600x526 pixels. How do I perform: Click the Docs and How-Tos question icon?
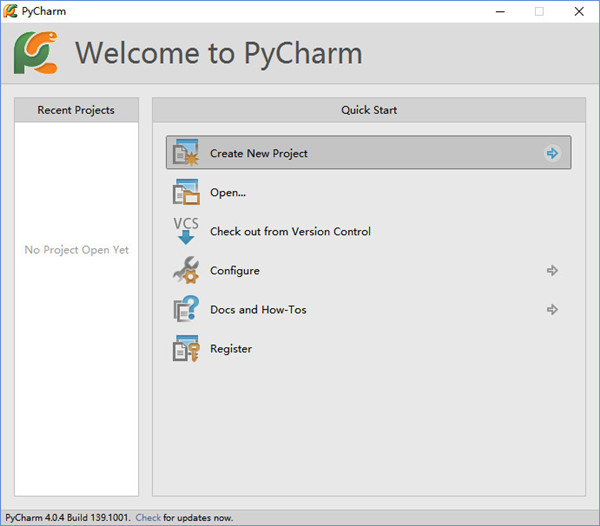coord(186,309)
